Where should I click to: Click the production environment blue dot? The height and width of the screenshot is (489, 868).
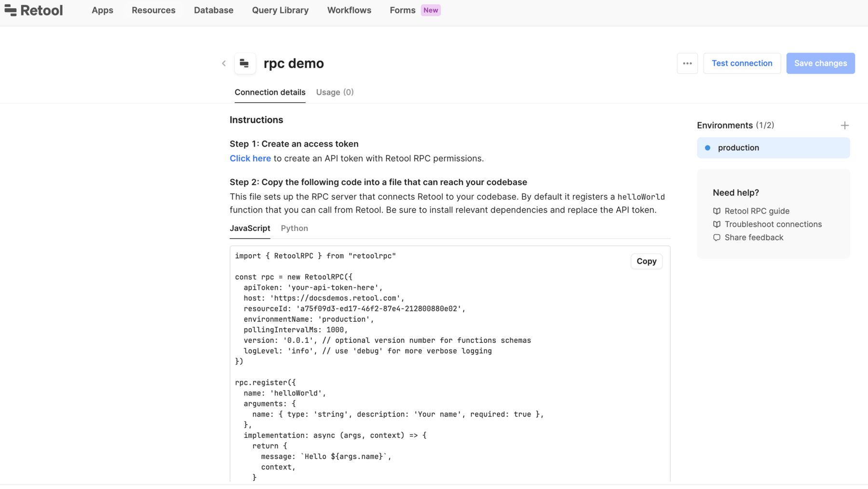pyautogui.click(x=707, y=148)
